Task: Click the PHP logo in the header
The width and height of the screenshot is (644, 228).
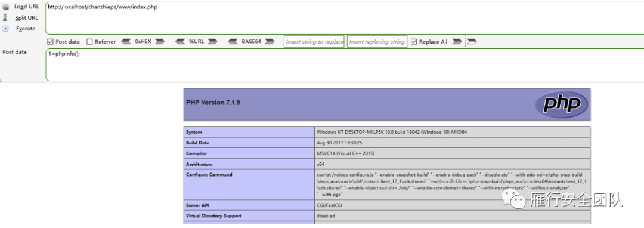Action: click(562, 104)
